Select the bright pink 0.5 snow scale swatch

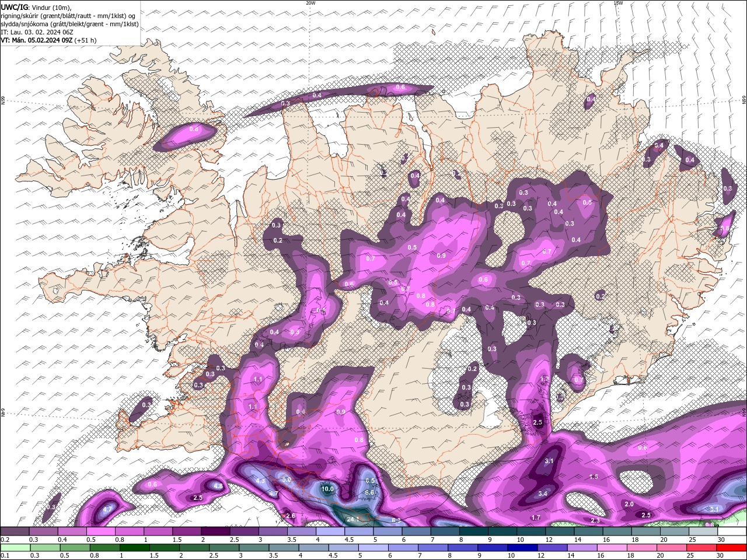(101, 531)
